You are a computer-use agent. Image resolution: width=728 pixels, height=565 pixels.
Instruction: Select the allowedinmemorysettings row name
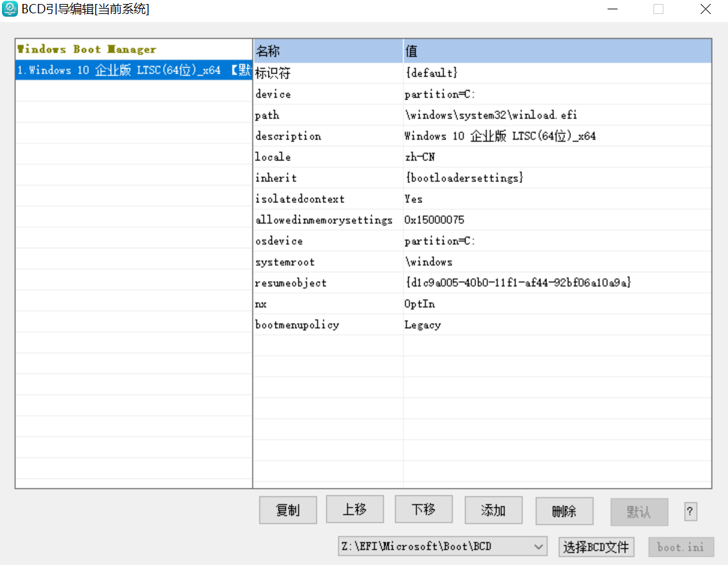tap(323, 220)
